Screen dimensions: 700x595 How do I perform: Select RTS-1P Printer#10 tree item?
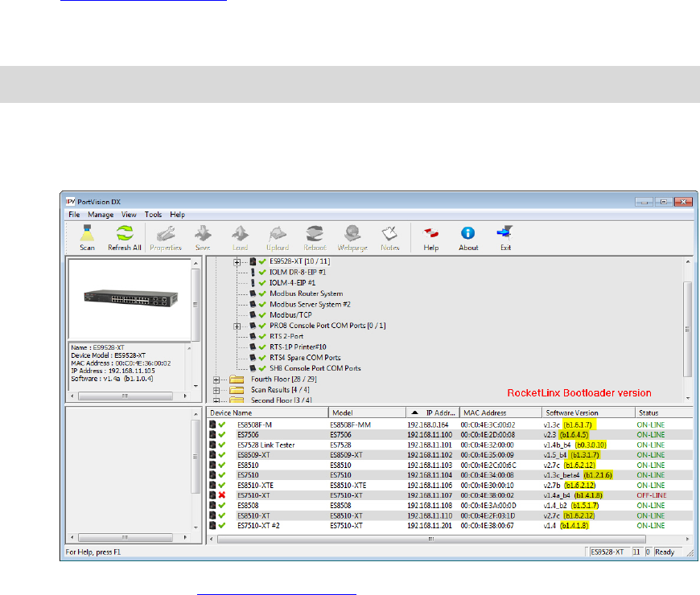[x=298, y=347]
